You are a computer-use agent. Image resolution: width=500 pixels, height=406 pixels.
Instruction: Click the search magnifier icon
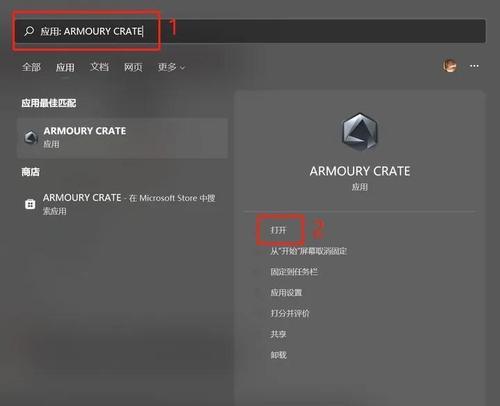click(x=29, y=31)
